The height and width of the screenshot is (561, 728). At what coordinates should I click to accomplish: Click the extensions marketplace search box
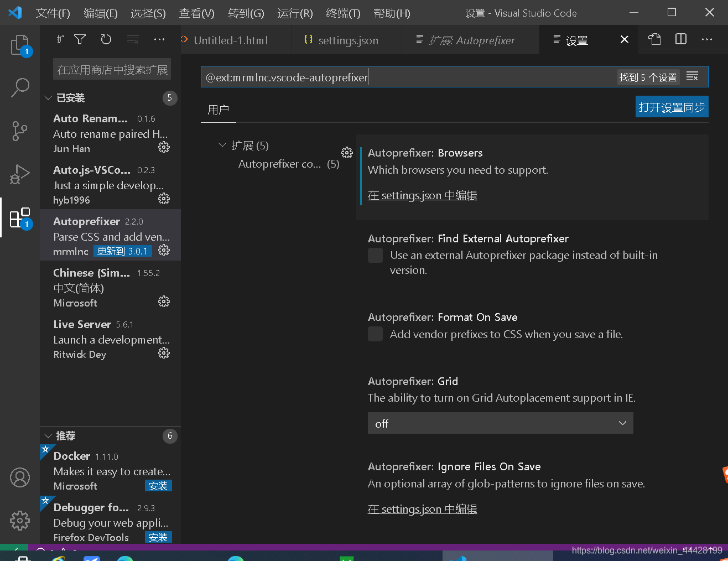tap(112, 69)
